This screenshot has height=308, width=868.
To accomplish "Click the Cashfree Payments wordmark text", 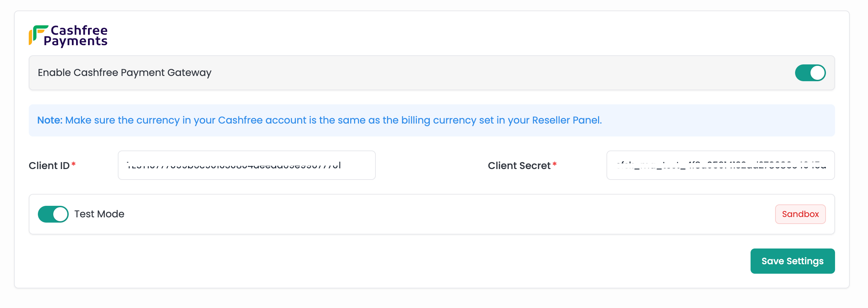I will [x=76, y=36].
